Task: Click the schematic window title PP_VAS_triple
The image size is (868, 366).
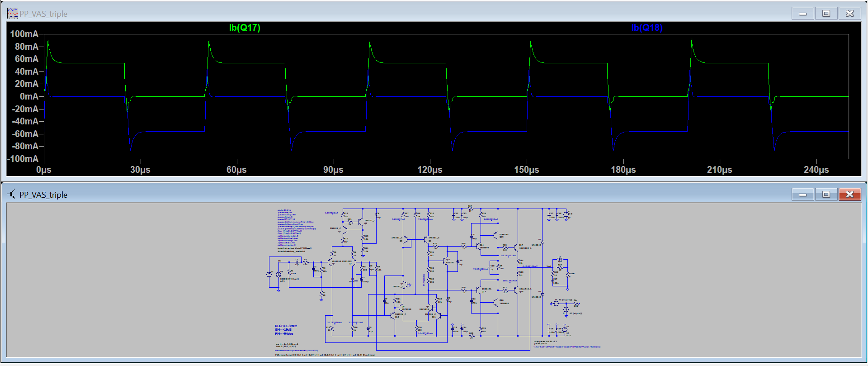Action: coord(43,195)
